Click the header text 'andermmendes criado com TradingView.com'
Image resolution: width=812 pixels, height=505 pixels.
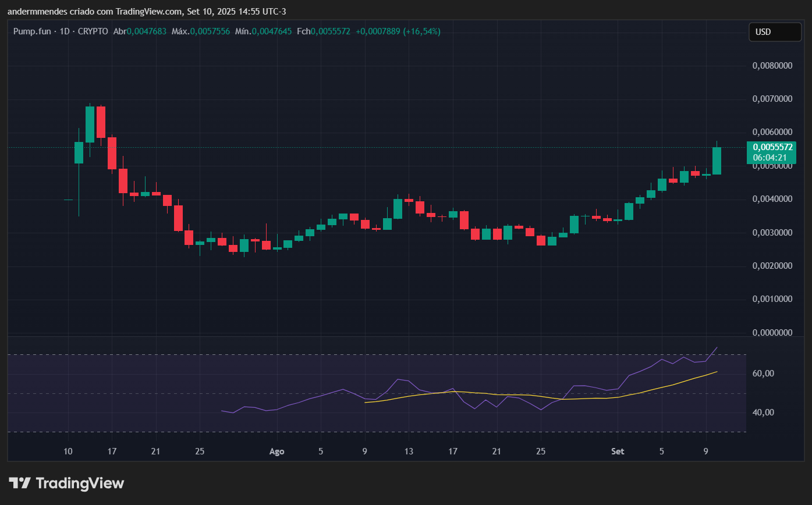pos(94,12)
